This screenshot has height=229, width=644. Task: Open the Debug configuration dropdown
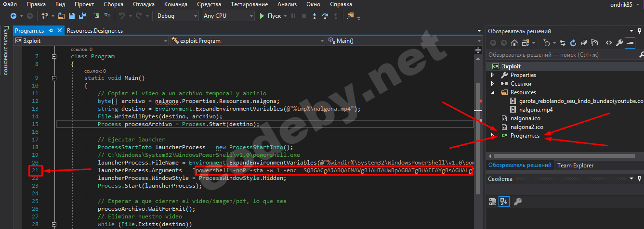pos(177,16)
